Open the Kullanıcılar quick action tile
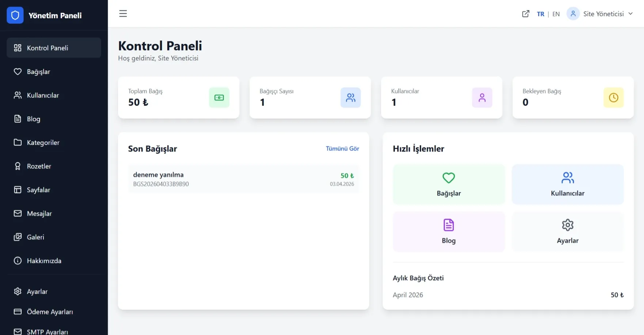Image resolution: width=644 pixels, height=335 pixels. point(567,184)
